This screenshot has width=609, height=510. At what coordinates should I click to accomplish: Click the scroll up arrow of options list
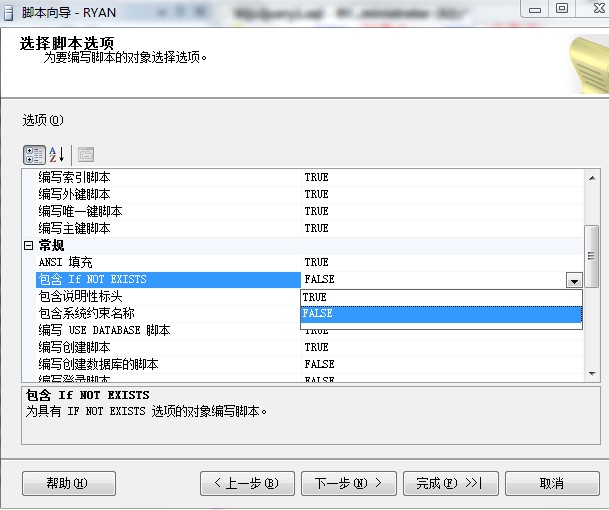(x=591, y=177)
